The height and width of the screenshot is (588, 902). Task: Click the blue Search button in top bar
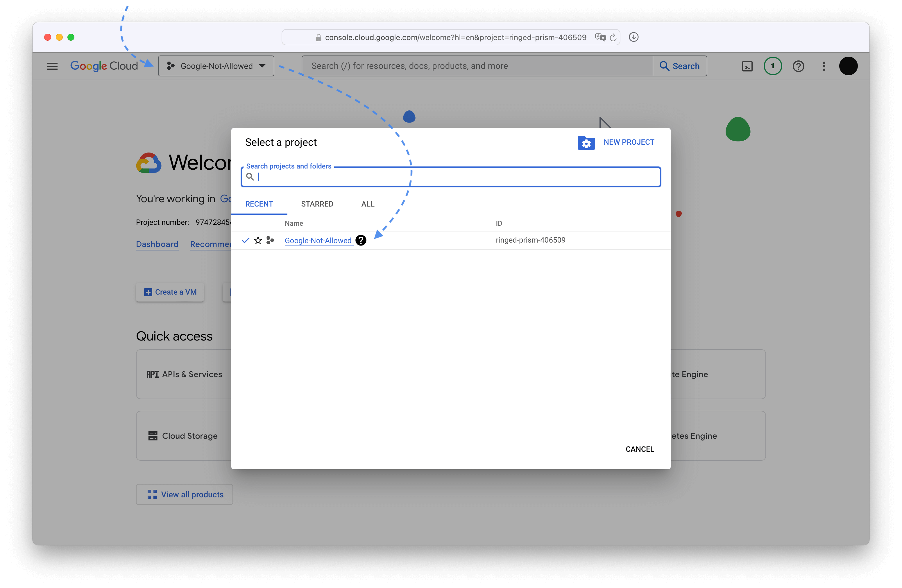click(x=679, y=66)
